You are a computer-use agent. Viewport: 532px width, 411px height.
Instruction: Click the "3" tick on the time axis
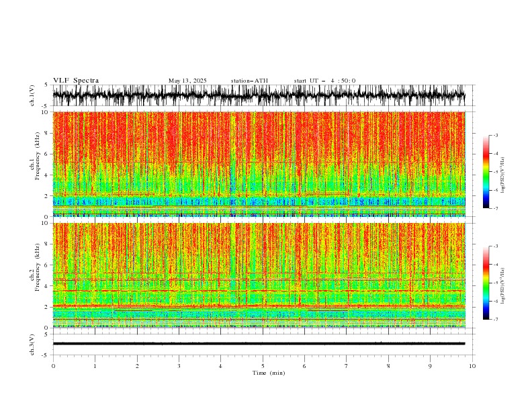coord(179,366)
